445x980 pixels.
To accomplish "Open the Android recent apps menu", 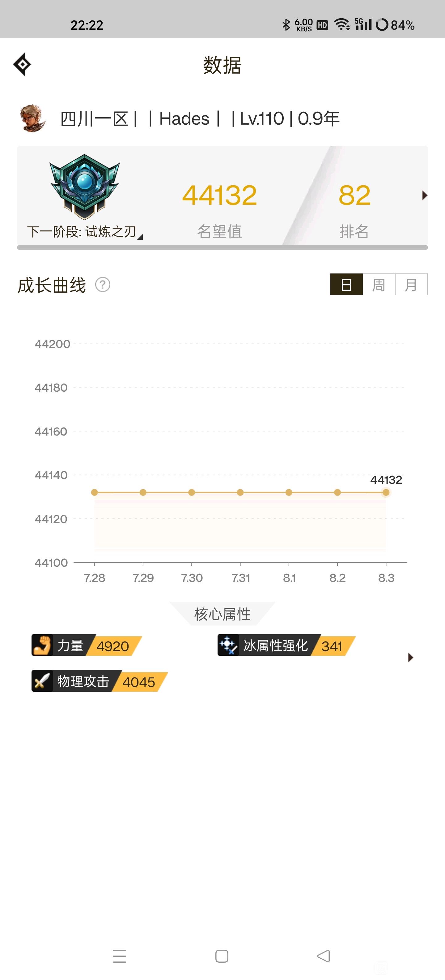I will [x=119, y=956].
